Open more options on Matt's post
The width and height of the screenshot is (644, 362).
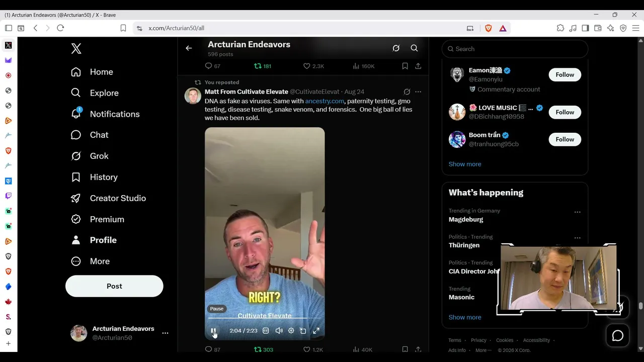[418, 92]
